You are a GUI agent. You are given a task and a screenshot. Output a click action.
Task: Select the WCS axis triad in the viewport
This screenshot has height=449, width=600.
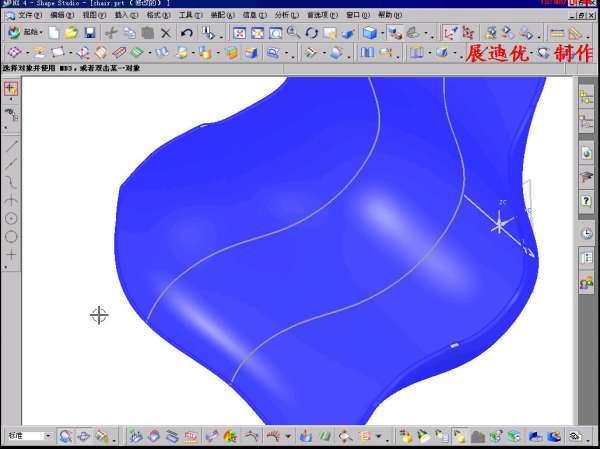(501, 224)
